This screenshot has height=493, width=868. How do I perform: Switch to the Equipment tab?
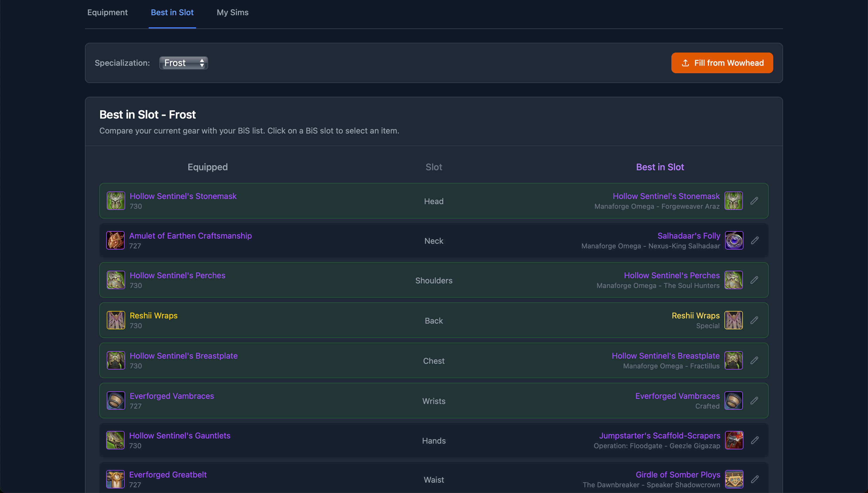coord(107,13)
